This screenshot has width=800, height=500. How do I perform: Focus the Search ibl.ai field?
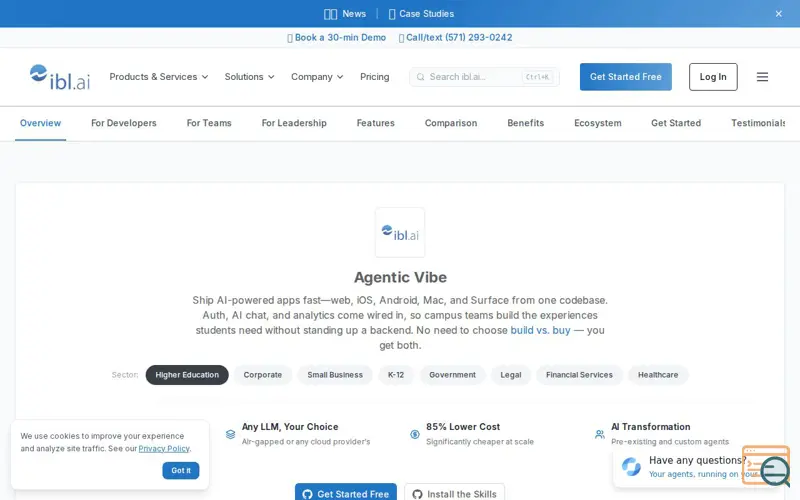tap(484, 77)
